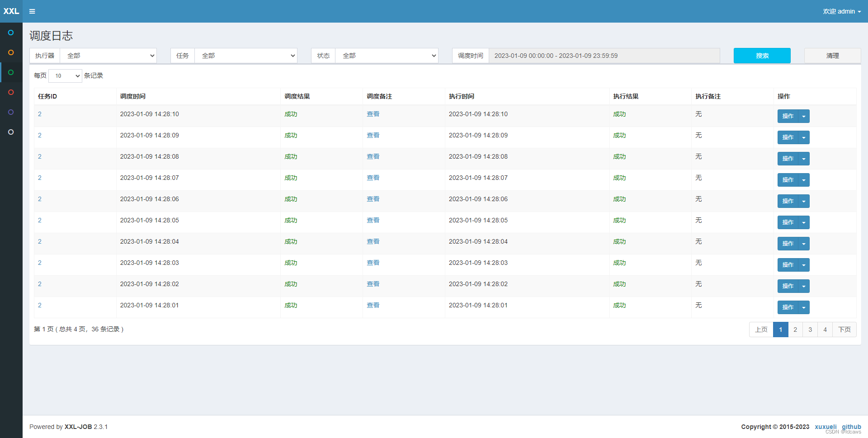Open the purple circle sidebar menu item

(11, 112)
